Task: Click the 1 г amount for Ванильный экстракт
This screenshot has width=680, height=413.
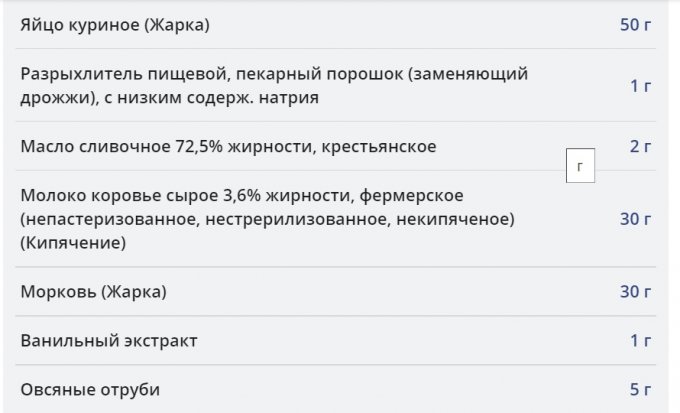Action: (641, 341)
